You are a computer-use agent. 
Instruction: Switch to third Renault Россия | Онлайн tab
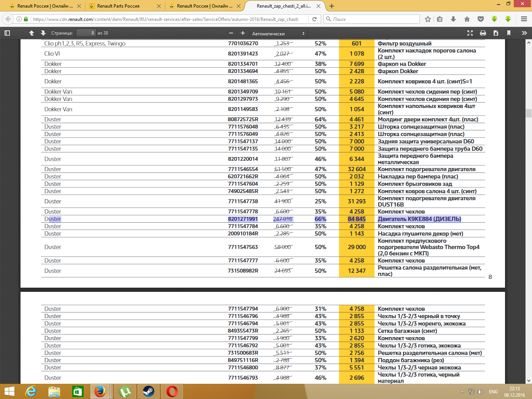point(204,6)
